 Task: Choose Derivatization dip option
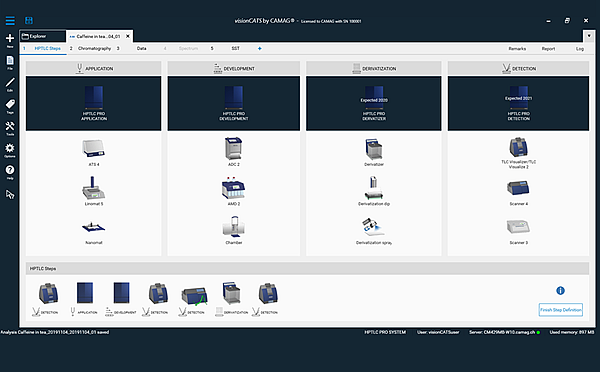point(374,191)
